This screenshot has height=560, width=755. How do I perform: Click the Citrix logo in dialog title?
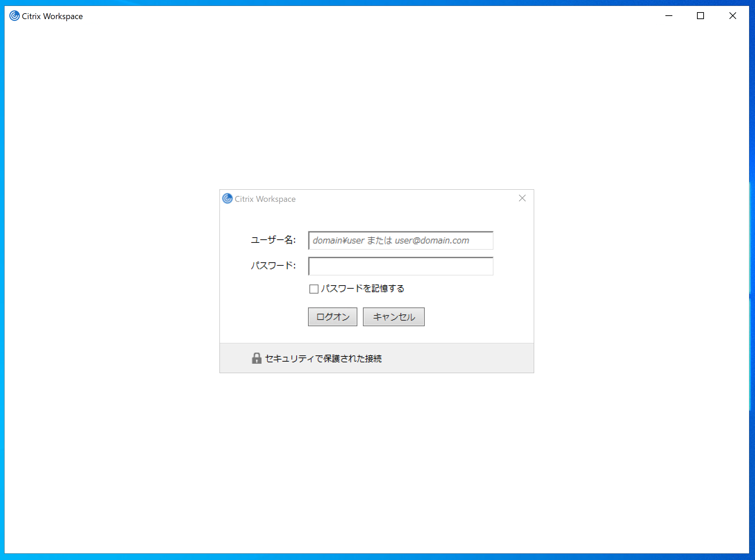point(227,199)
